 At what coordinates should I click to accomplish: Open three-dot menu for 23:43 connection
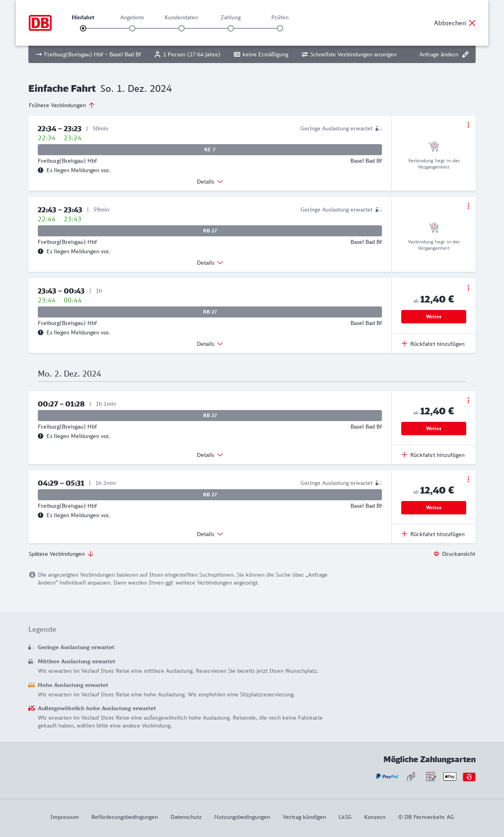[468, 288]
